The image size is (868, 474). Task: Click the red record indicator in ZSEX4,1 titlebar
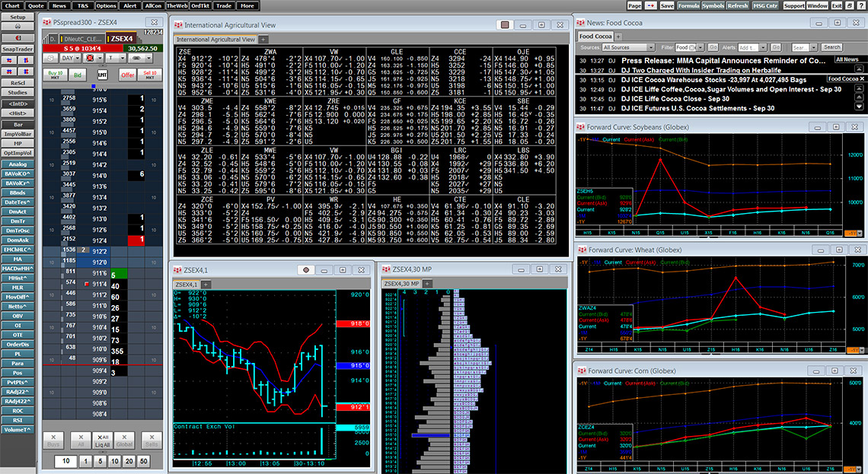pyautogui.click(x=306, y=269)
